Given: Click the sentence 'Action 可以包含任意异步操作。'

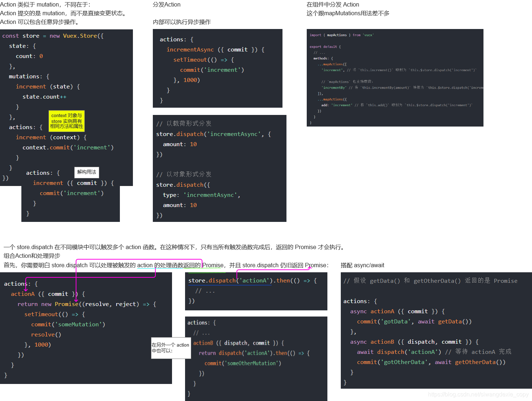Looking at the screenshot, I should pyautogui.click(x=39, y=22).
